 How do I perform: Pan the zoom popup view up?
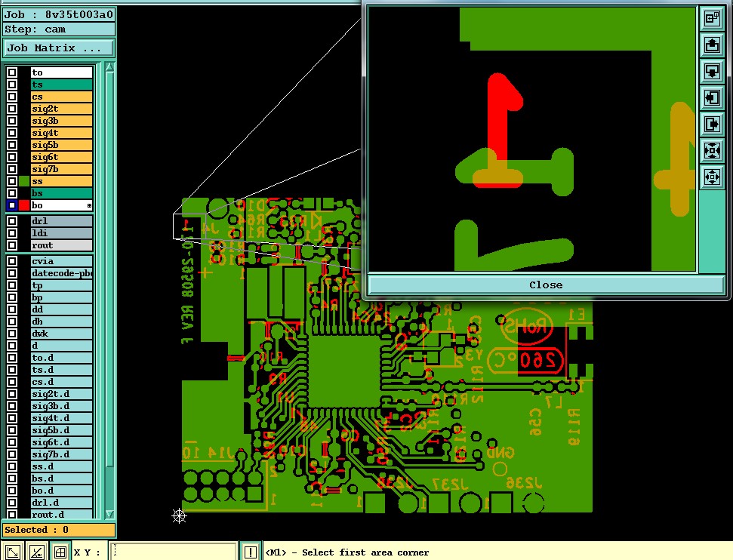coord(712,45)
